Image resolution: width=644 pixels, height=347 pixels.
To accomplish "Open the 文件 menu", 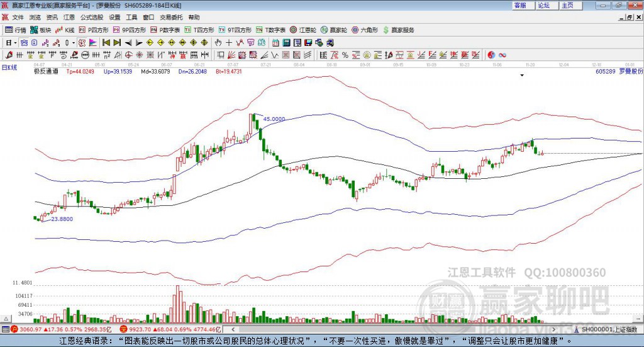I will pos(18,17).
